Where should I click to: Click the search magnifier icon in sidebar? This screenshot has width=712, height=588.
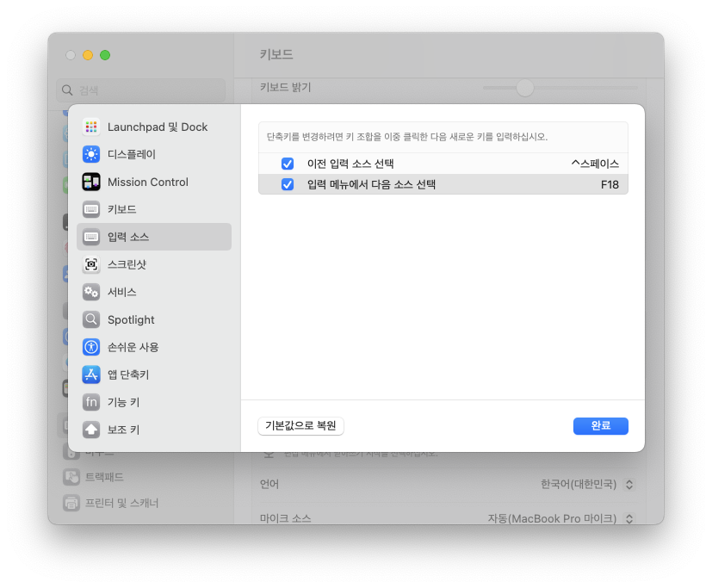pos(67,90)
